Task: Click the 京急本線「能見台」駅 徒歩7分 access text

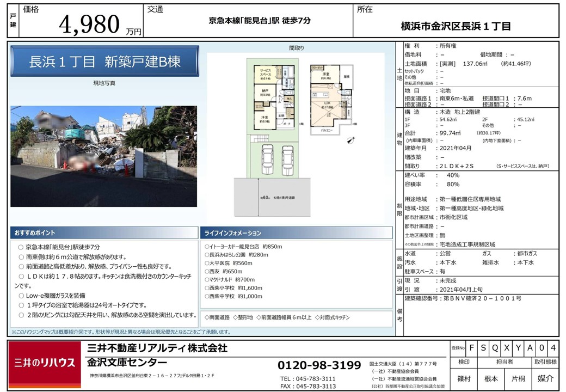Action: click(x=260, y=21)
